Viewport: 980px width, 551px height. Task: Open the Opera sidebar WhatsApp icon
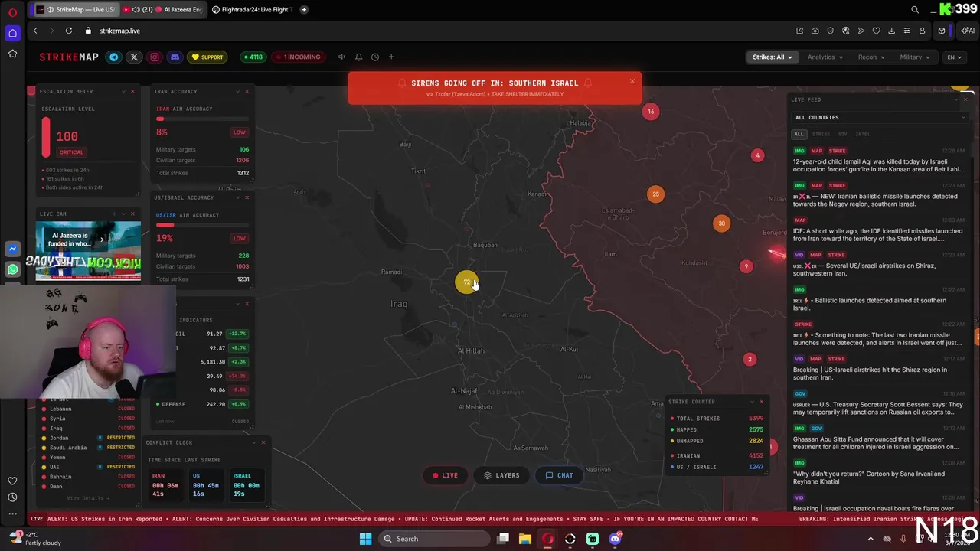click(x=12, y=269)
